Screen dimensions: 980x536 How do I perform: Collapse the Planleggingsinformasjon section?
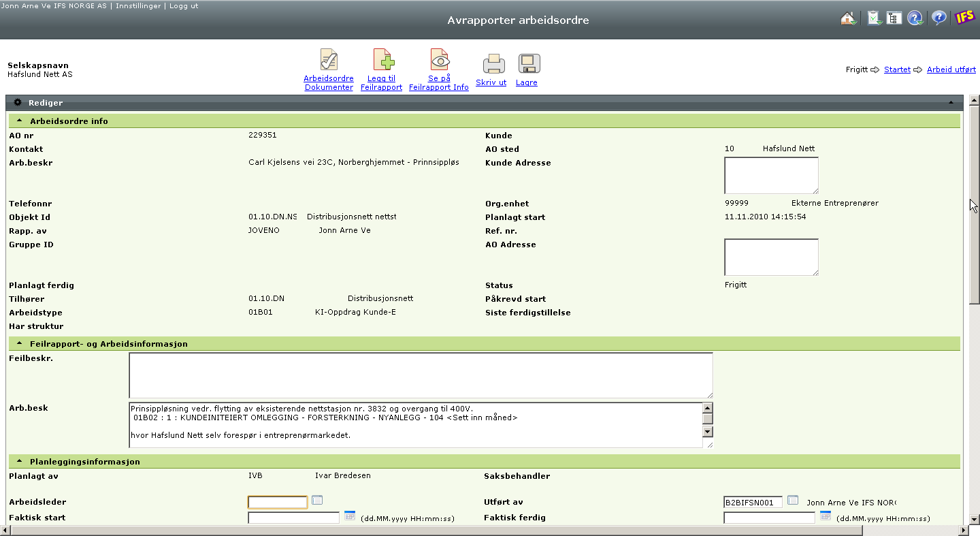tap(20, 461)
